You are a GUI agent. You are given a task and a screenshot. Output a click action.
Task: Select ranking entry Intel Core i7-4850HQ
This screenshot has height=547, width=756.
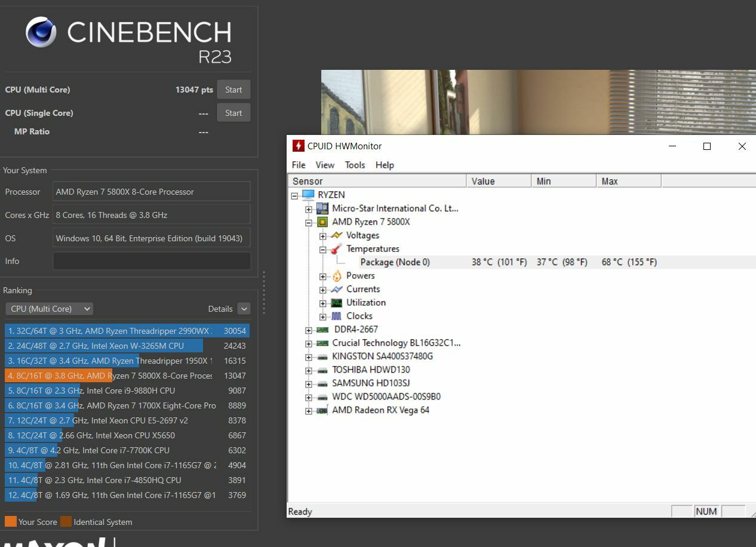127,480
